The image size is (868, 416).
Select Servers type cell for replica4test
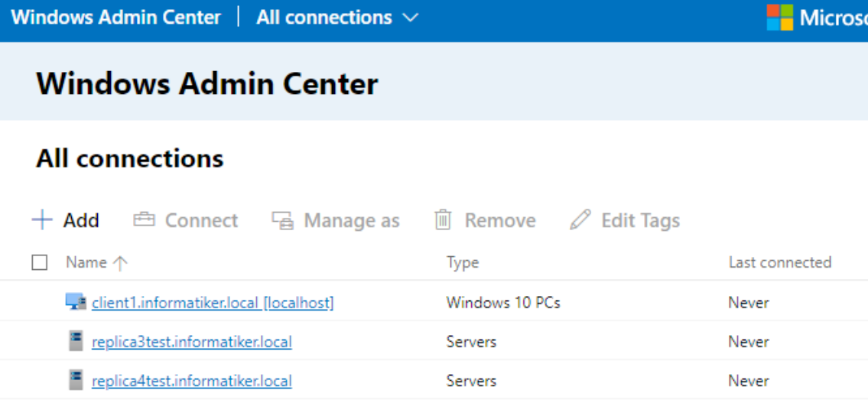[471, 381]
